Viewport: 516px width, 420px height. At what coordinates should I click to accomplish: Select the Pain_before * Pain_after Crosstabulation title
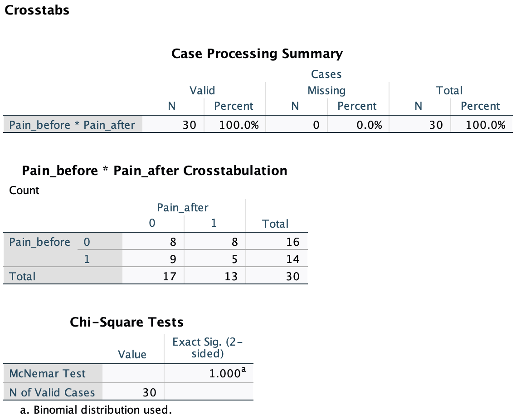pos(155,171)
